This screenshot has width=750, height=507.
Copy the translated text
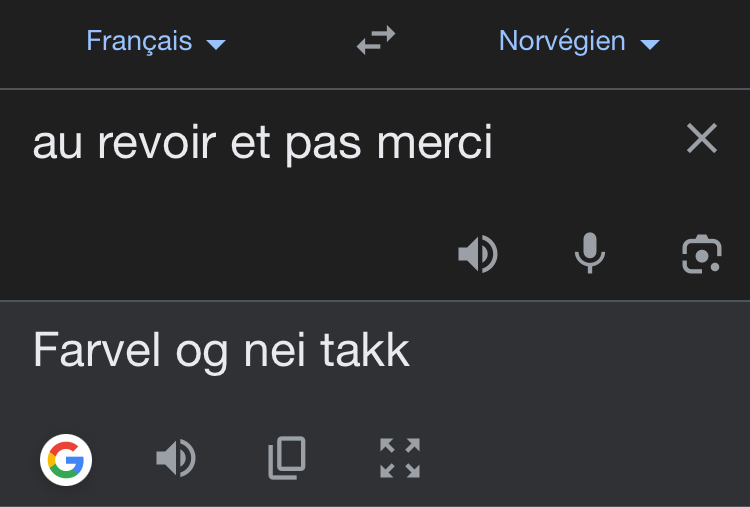287,459
